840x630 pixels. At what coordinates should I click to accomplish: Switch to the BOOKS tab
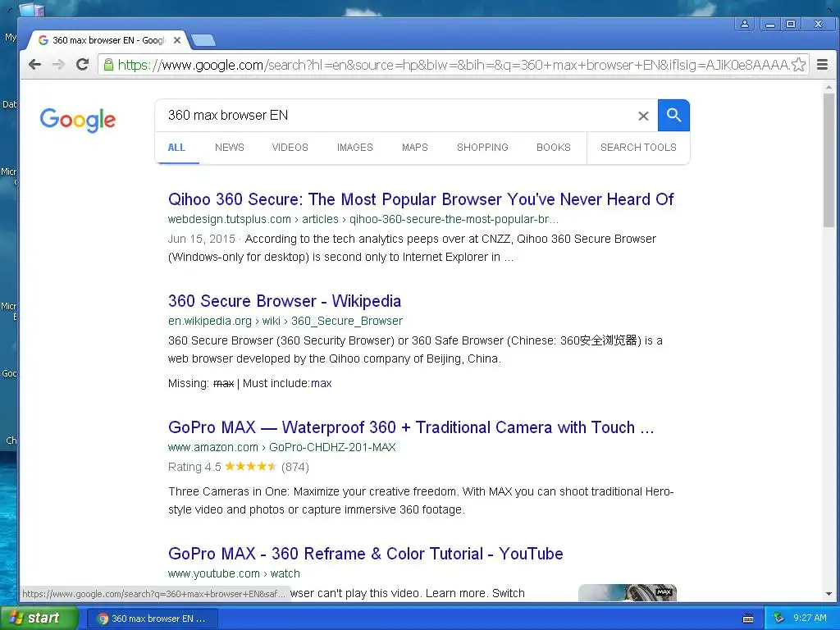[554, 148]
